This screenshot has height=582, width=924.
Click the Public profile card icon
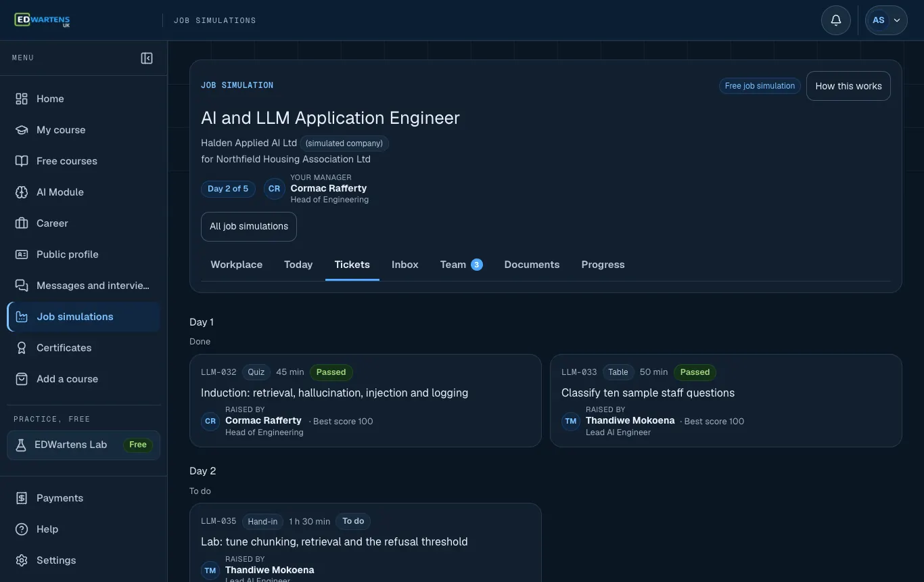tap(22, 254)
